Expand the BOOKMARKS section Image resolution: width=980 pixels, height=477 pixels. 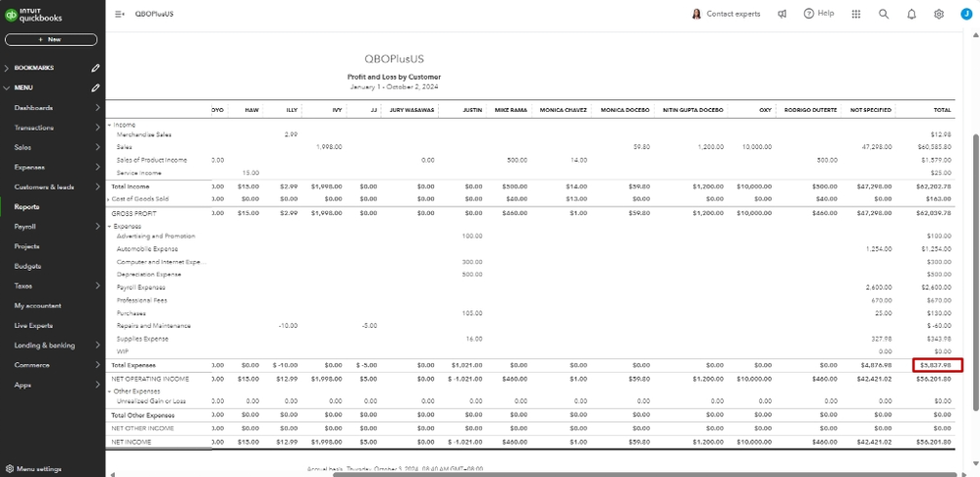pos(7,68)
